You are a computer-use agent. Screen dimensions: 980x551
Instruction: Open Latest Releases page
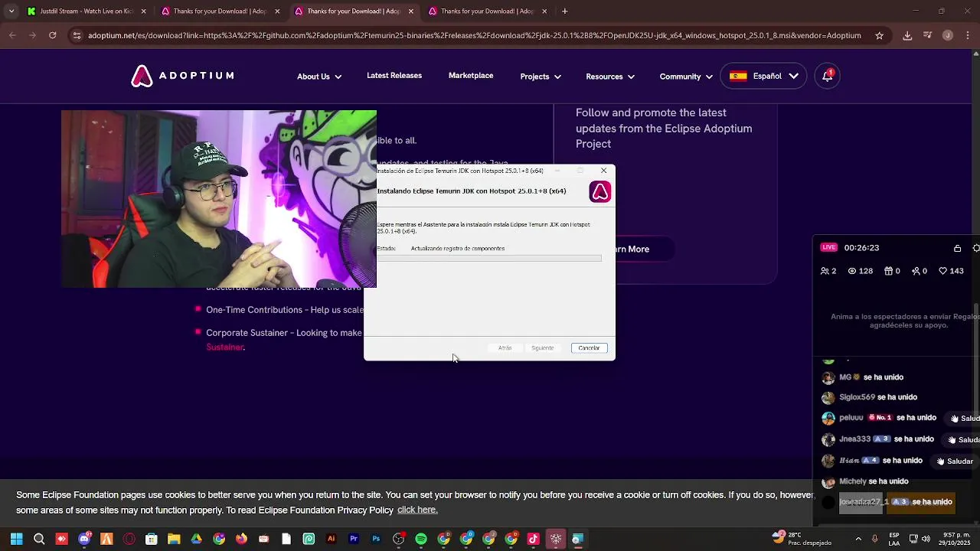[394, 76]
